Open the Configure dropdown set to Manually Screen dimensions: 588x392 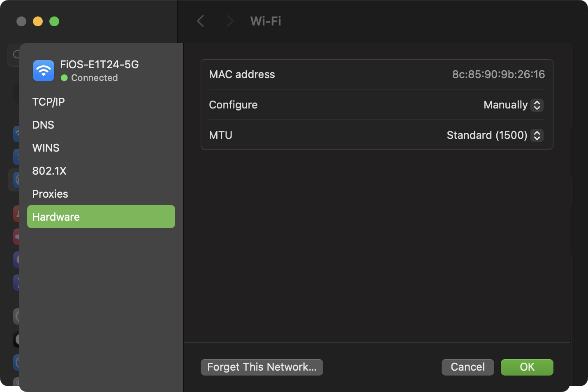coord(513,105)
